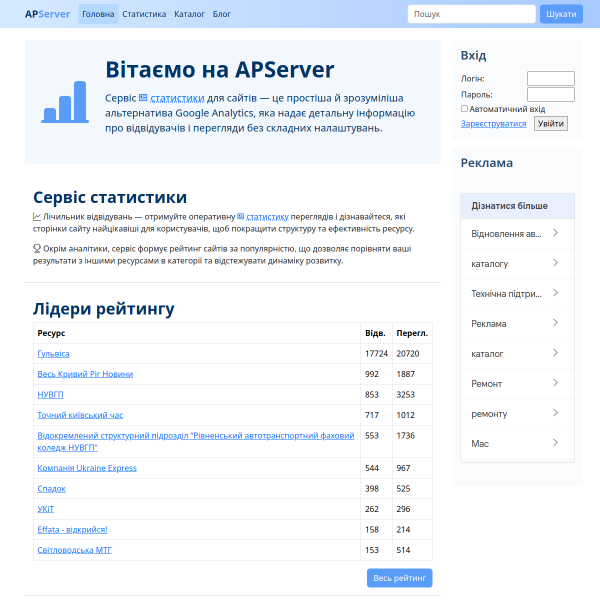Click the Зареєструватися link

click(493, 124)
